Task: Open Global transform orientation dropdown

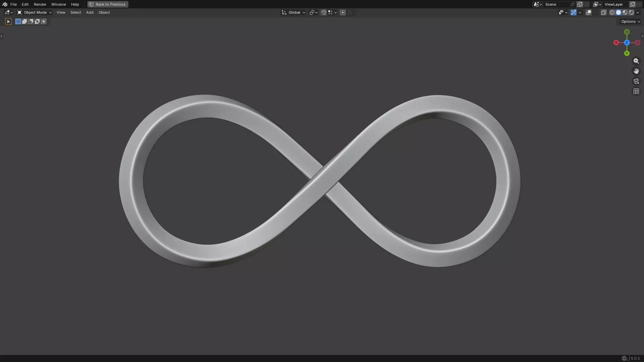Action: point(293,12)
